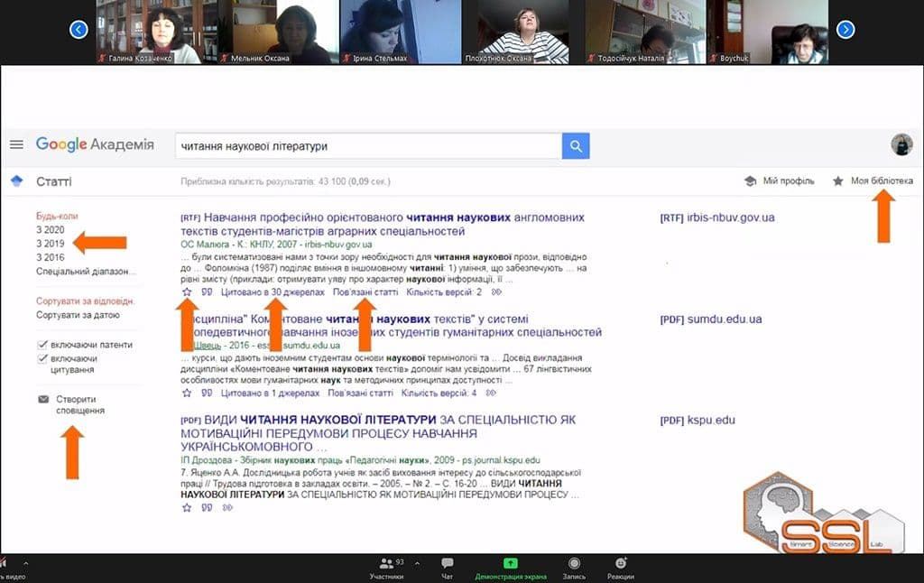Start recording with the Запись button
The width and height of the screenshot is (924, 583).
click(574, 569)
